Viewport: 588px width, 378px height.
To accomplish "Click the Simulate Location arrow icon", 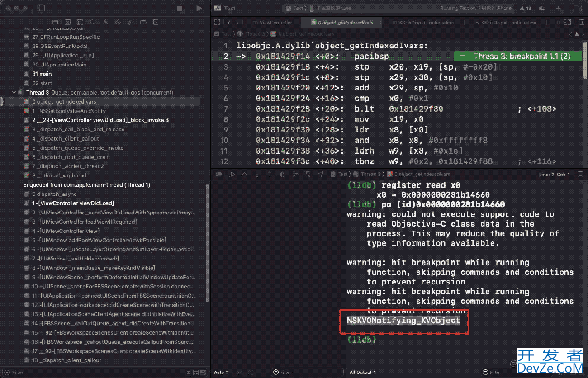I will click(x=320, y=174).
